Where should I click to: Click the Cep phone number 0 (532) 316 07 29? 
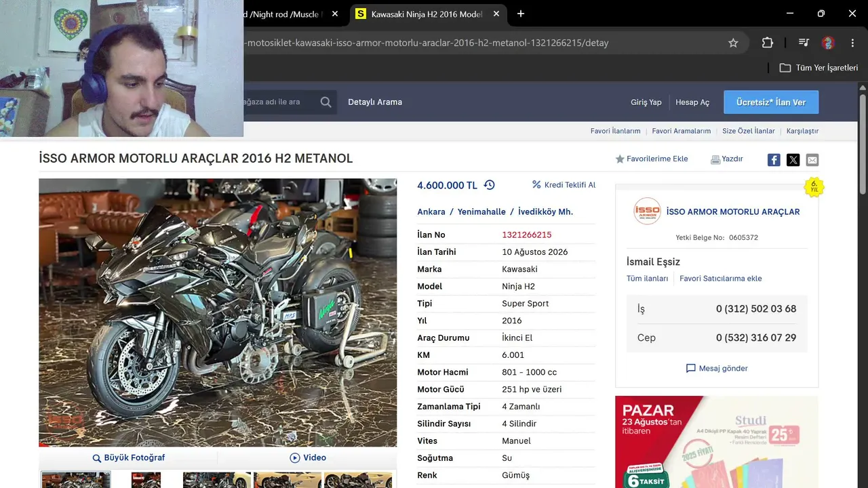pos(756,338)
